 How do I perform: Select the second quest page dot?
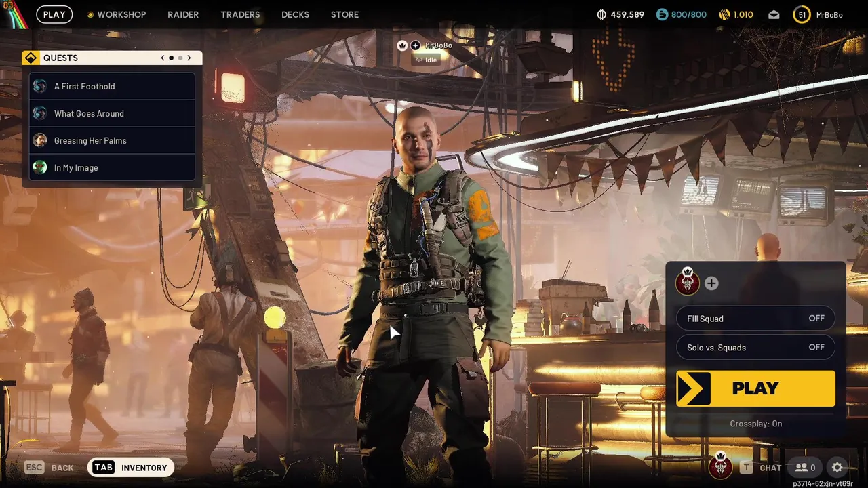tap(180, 58)
